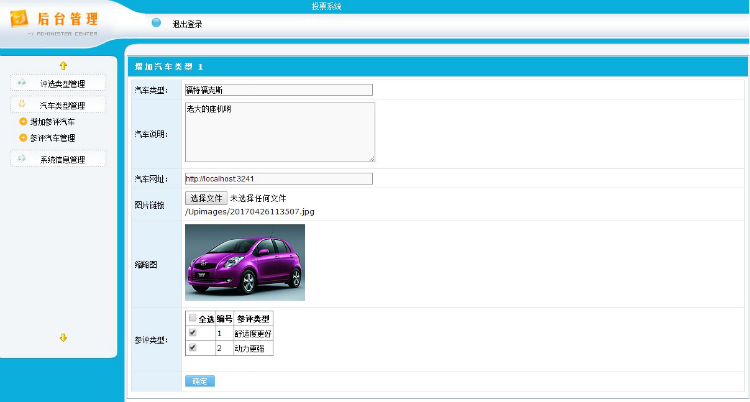Expand the 系统信息管理 menu section
The height and width of the screenshot is (402, 750).
58,159
